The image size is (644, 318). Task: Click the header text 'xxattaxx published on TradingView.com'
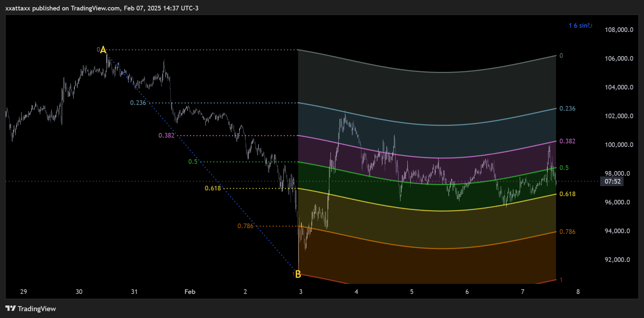tap(63, 8)
